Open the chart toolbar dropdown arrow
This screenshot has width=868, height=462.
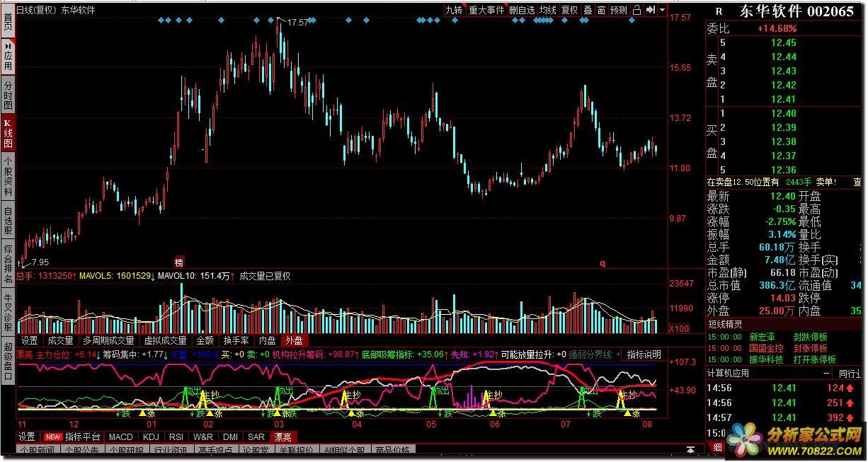pyautogui.click(x=662, y=10)
